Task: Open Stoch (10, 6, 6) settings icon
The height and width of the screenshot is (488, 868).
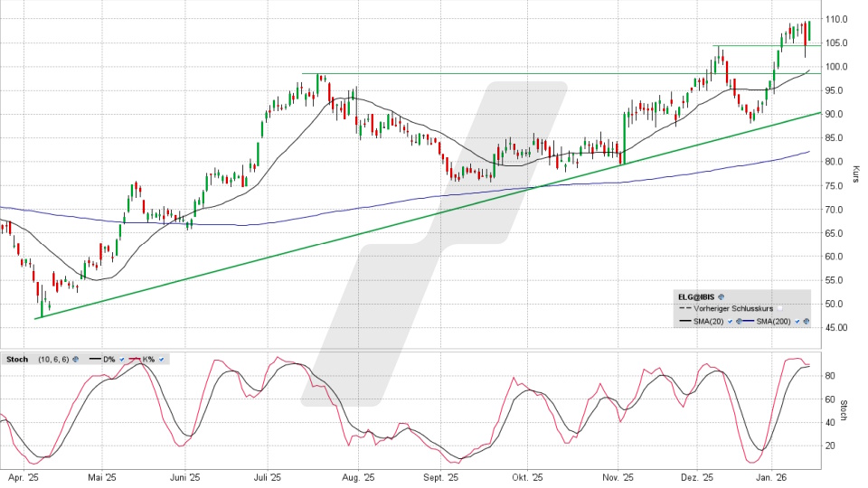Action: pos(75,360)
